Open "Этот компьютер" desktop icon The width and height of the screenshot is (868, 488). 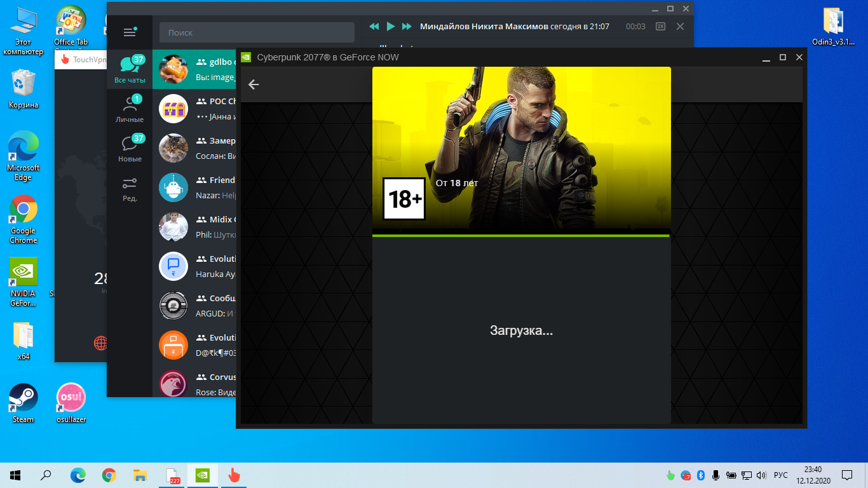(x=24, y=30)
